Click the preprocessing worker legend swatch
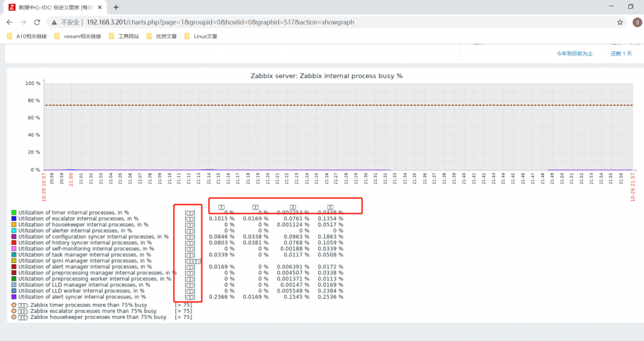This screenshot has width=644, height=341. click(14, 279)
